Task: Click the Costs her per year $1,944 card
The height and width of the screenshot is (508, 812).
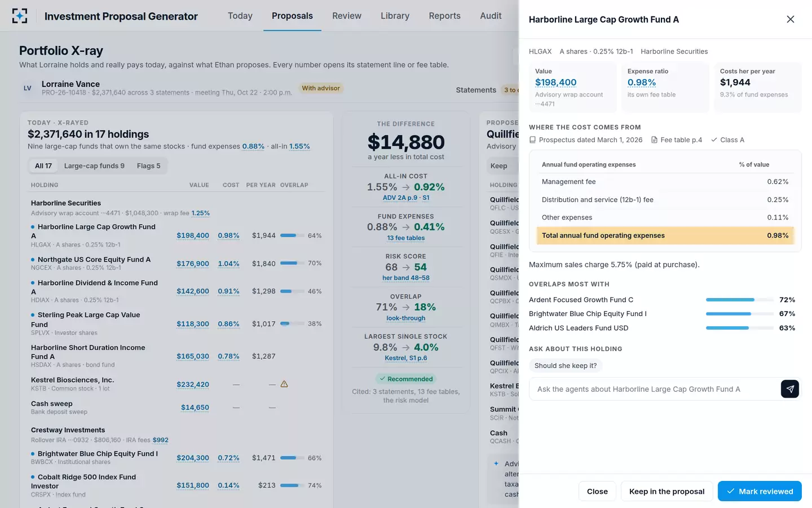Action: coord(757,87)
